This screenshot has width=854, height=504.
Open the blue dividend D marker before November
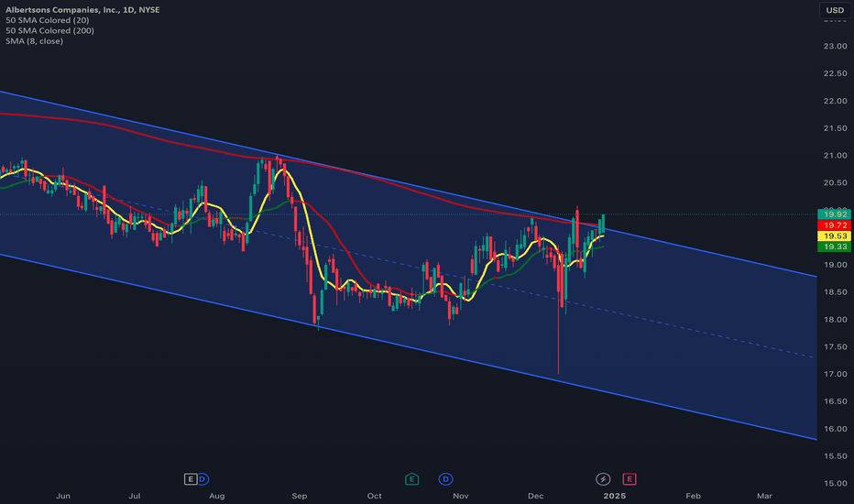(x=445, y=479)
